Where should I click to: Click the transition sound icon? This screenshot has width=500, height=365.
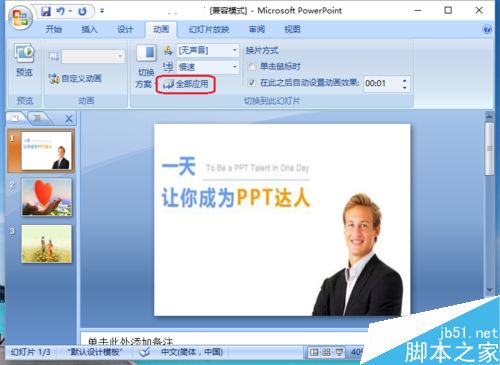tap(168, 50)
